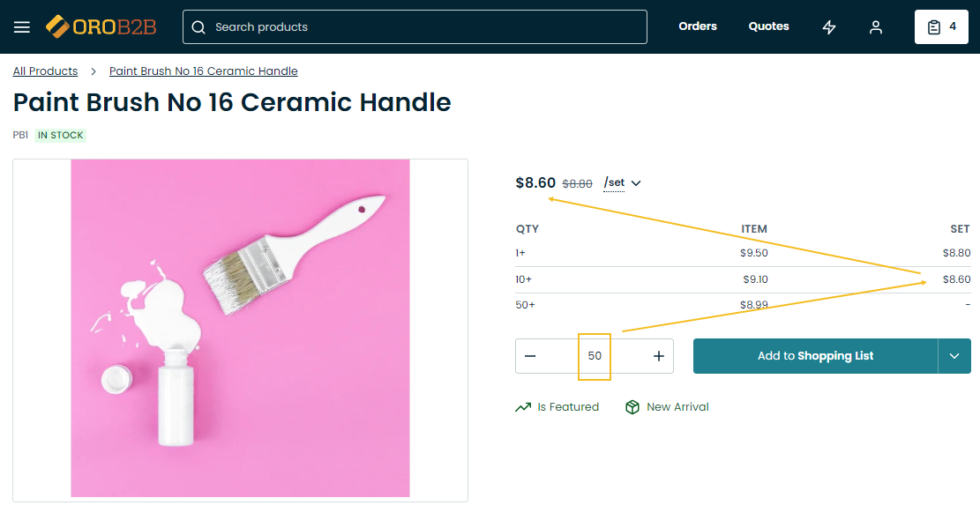980x520 pixels.
Task: Open Quotes in top navigation
Action: pos(768,26)
